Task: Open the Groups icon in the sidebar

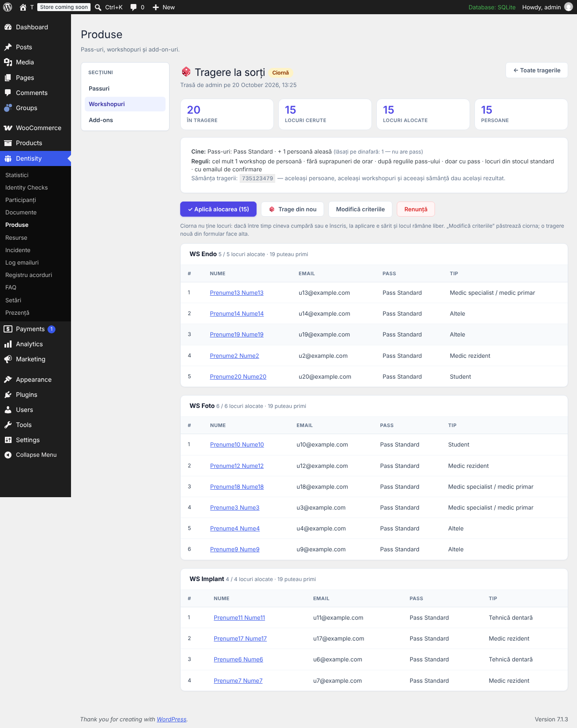Action: [8, 108]
